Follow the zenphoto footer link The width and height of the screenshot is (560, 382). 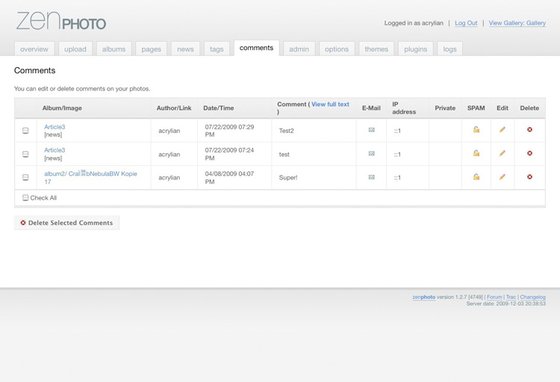[424, 297]
